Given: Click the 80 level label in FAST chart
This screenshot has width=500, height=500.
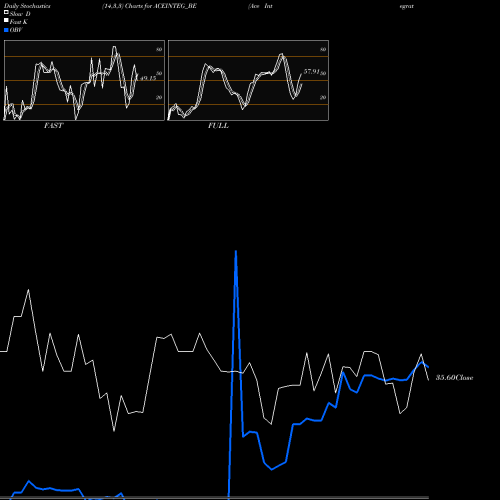Looking at the screenshot, I should click(x=159, y=49).
